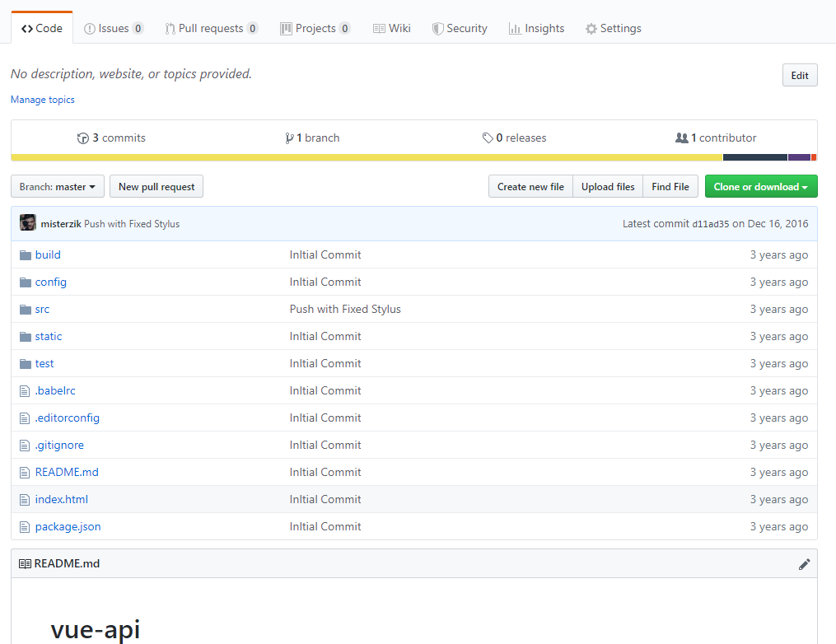Image resolution: width=836 pixels, height=644 pixels.
Task: Click the file icon next to .gitignore
Action: coord(25,446)
